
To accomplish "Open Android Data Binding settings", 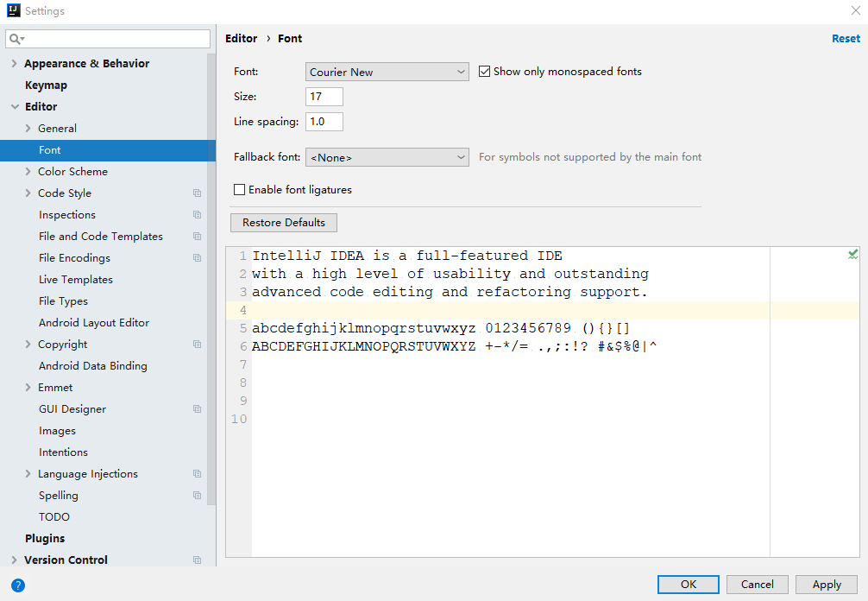I will coord(93,366).
